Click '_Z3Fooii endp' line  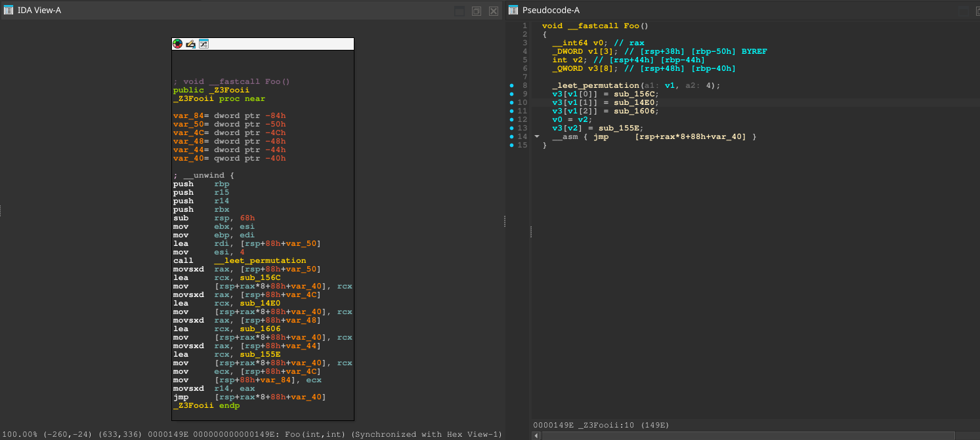point(206,405)
